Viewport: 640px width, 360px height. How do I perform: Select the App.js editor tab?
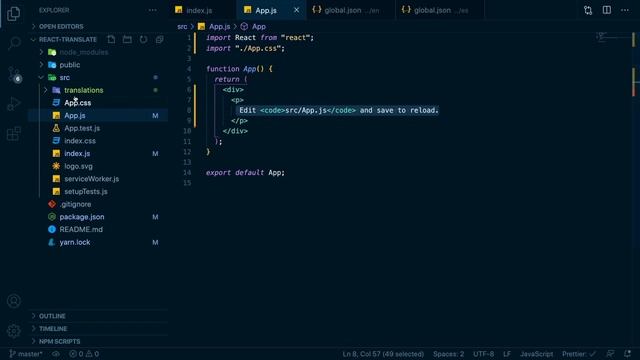click(x=271, y=10)
